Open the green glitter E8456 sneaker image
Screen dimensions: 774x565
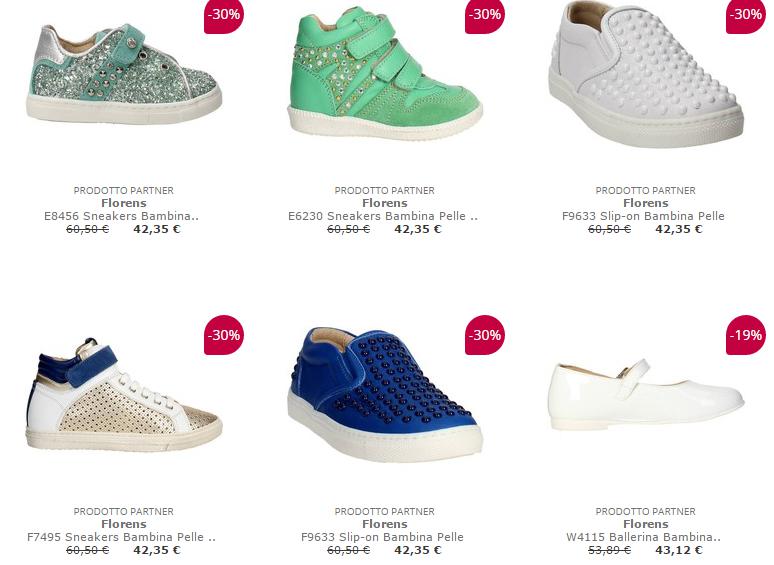coord(123,74)
